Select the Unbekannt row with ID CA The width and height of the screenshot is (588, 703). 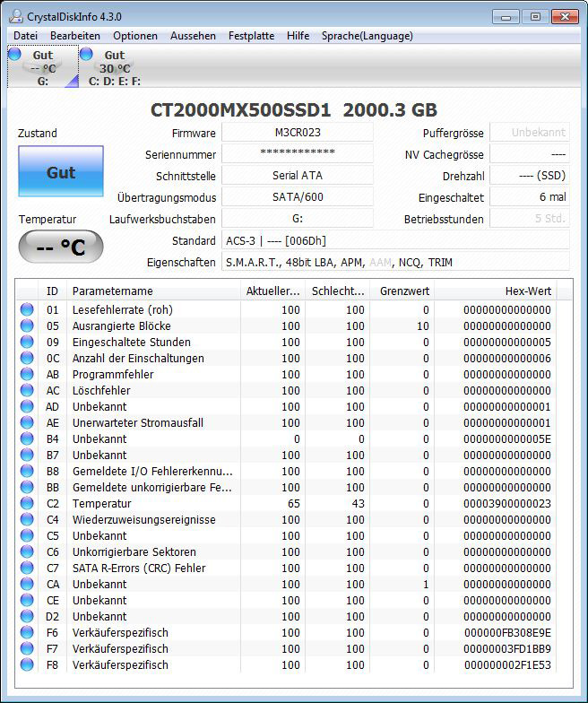click(x=287, y=584)
